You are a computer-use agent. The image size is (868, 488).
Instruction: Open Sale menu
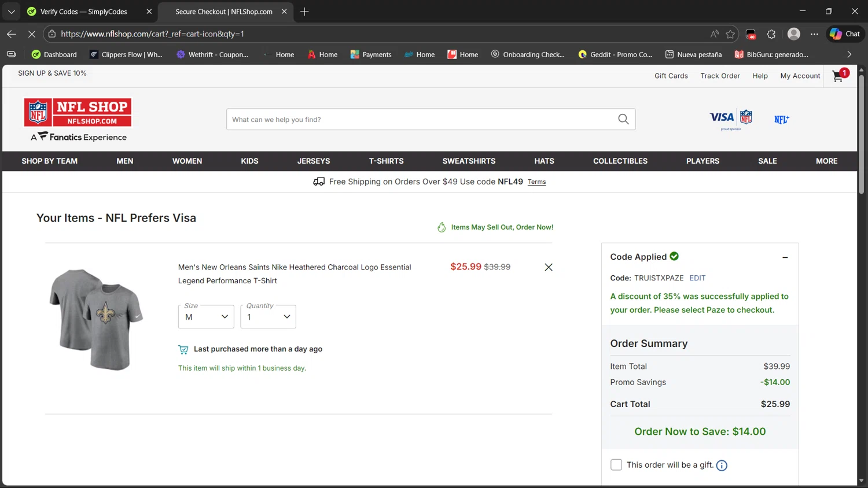(x=767, y=161)
